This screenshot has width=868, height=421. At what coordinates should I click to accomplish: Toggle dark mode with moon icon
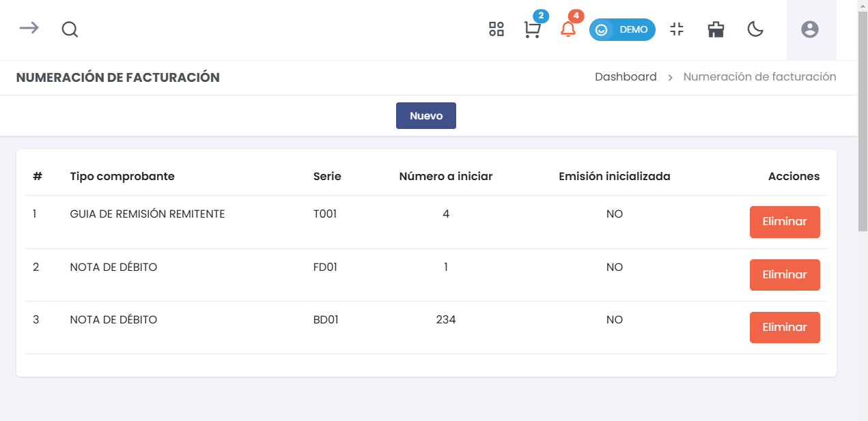click(755, 29)
